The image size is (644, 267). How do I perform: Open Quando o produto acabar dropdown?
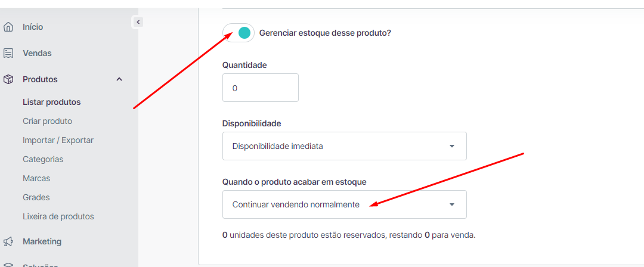pos(345,204)
